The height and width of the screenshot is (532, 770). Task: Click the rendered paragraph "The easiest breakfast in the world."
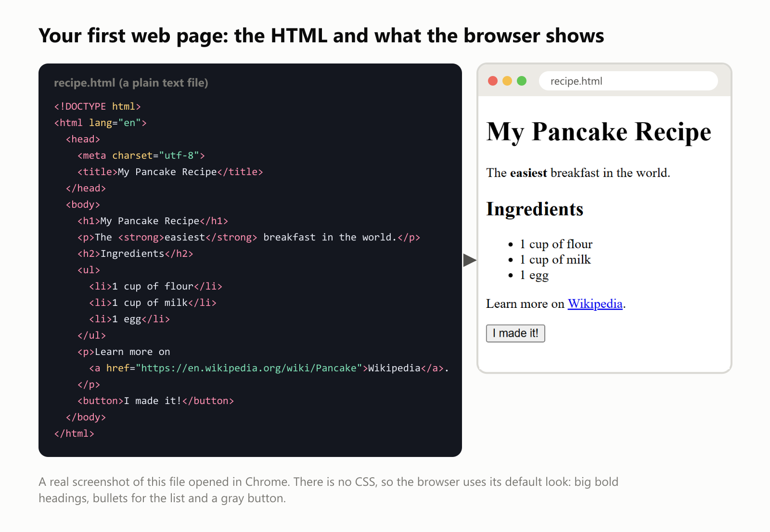click(578, 173)
